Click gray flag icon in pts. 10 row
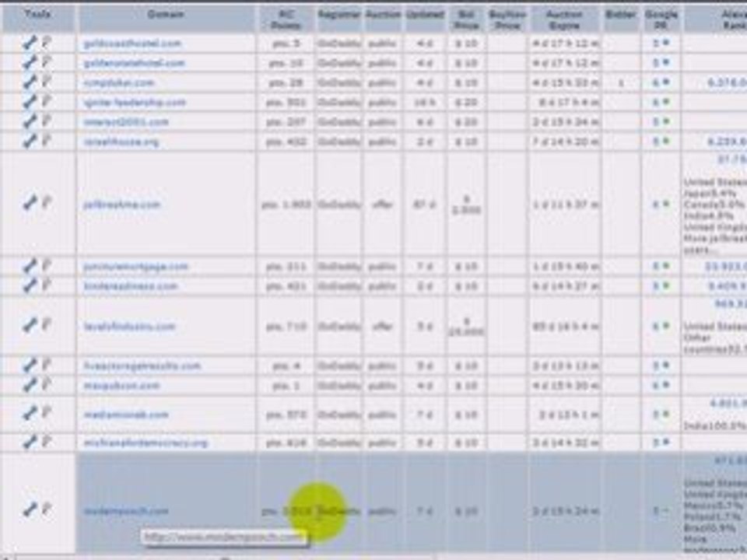747x560 pixels. 46,63
